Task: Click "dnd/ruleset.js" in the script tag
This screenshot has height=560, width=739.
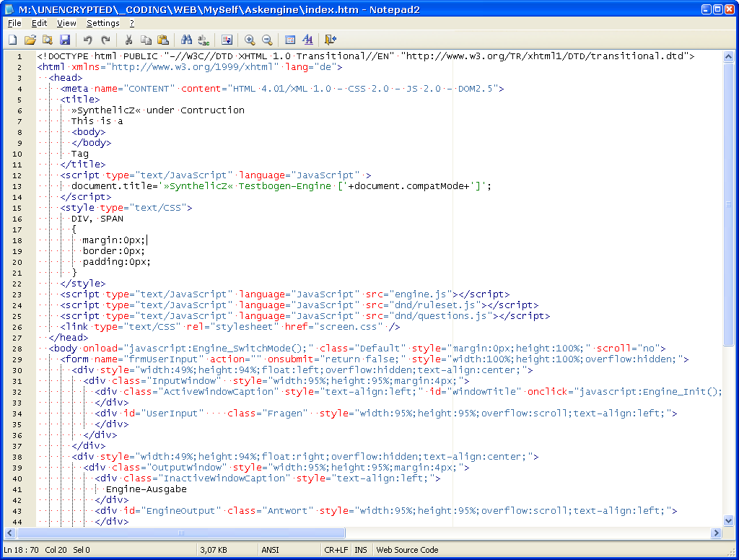Action: coord(434,305)
